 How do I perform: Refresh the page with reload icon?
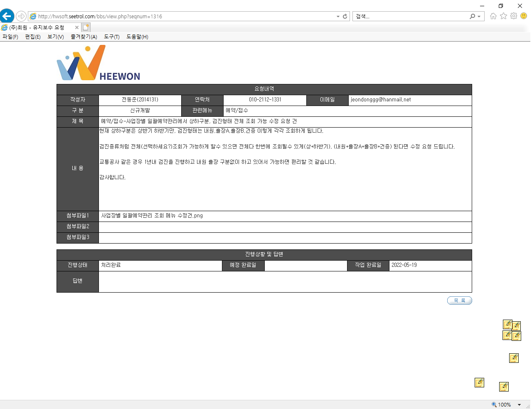coord(345,17)
